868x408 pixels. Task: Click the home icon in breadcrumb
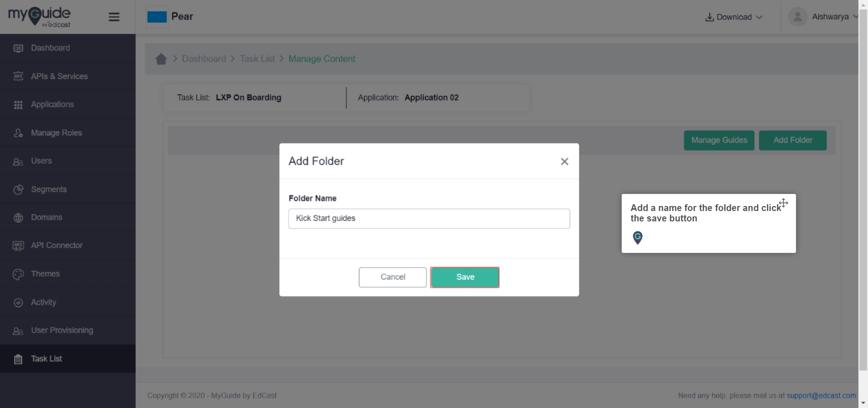click(161, 59)
